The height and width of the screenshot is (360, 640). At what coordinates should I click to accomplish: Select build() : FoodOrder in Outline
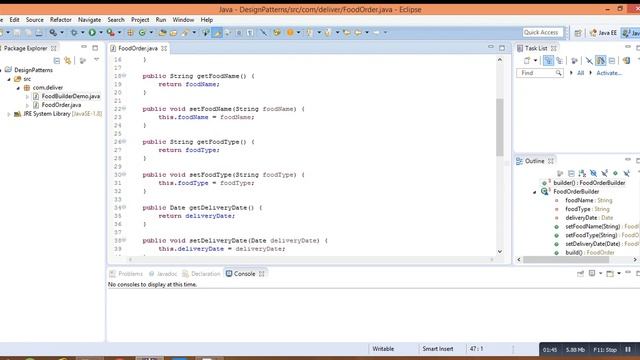(x=590, y=253)
